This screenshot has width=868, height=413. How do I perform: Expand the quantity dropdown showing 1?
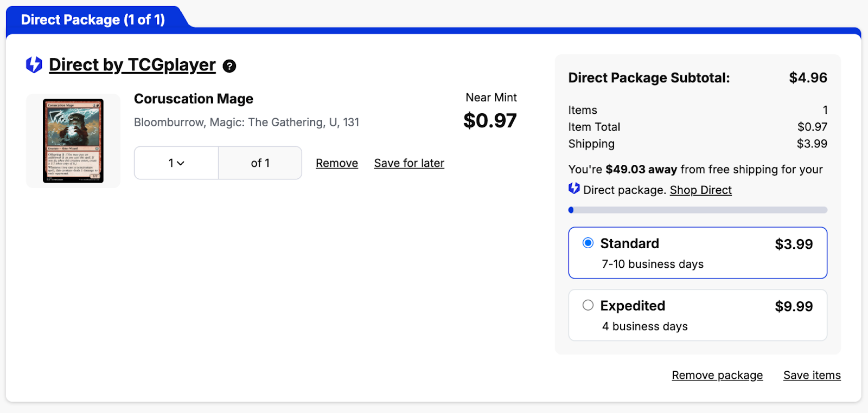[176, 163]
